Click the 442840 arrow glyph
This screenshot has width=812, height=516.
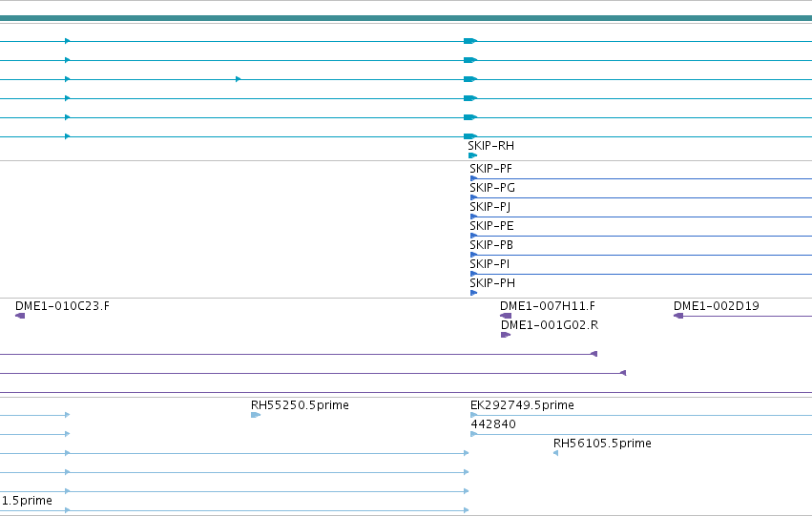[x=473, y=434]
